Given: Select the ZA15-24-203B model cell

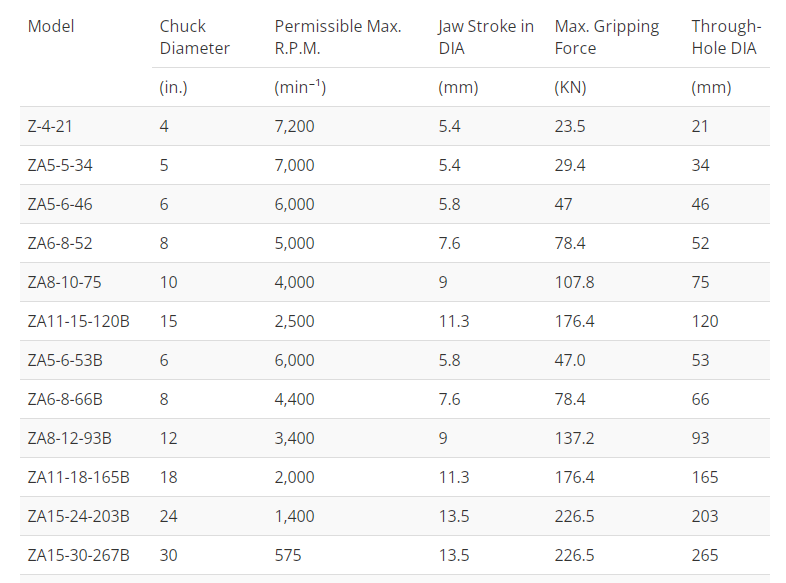Looking at the screenshot, I should click(x=78, y=516).
